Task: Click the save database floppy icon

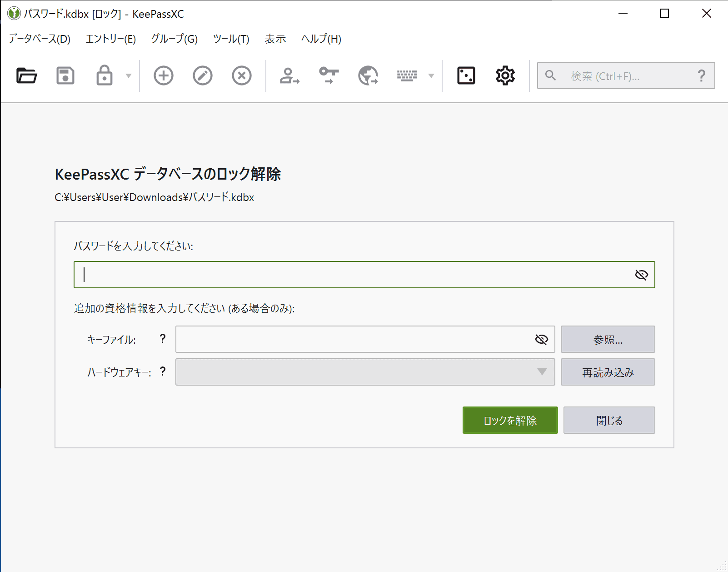Action: [65, 75]
